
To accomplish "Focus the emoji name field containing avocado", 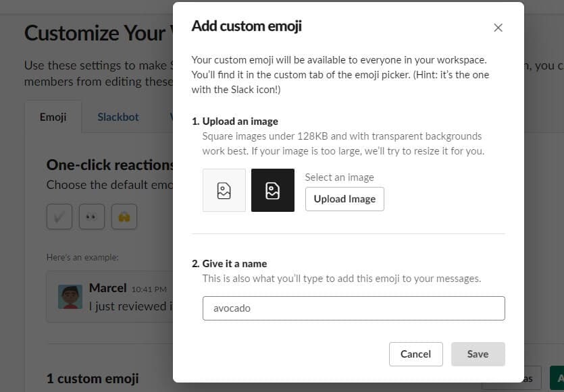I will tap(353, 308).
